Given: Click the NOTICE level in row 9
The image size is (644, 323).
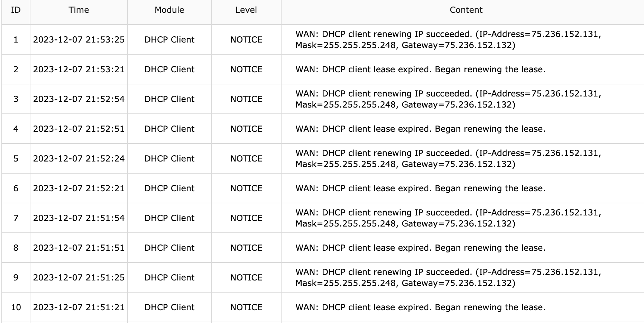Looking at the screenshot, I should coord(246,278).
